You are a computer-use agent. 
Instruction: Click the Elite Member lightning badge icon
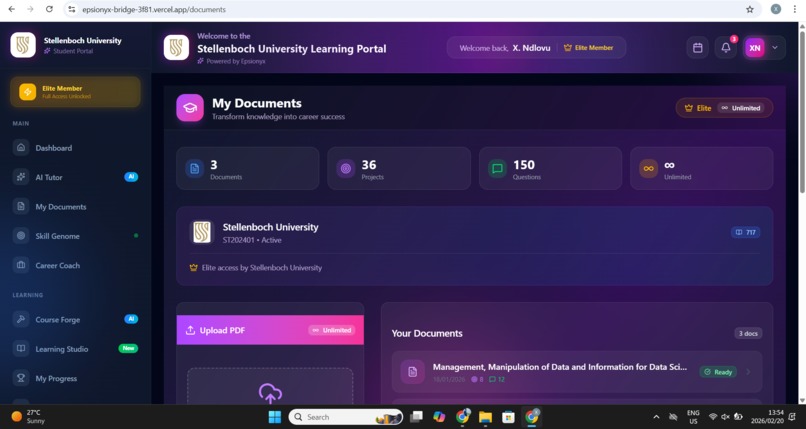[x=27, y=91]
